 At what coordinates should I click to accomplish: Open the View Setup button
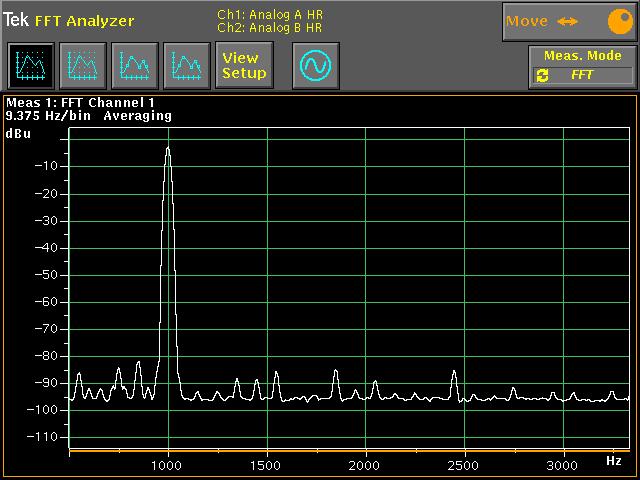click(244, 66)
